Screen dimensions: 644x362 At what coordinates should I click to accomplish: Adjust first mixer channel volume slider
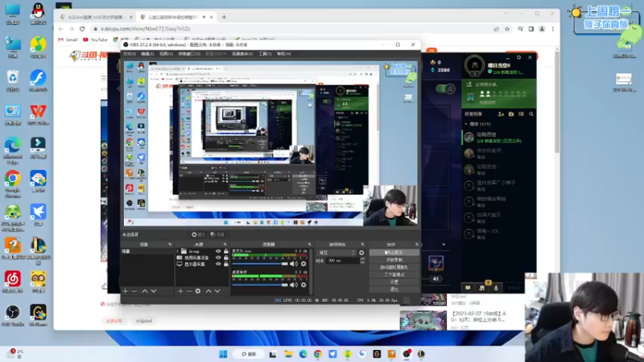tap(260, 264)
